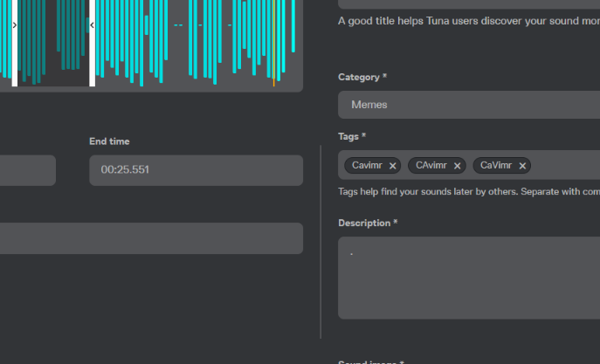
Task: Click the wide input field below End time
Action: [151, 238]
